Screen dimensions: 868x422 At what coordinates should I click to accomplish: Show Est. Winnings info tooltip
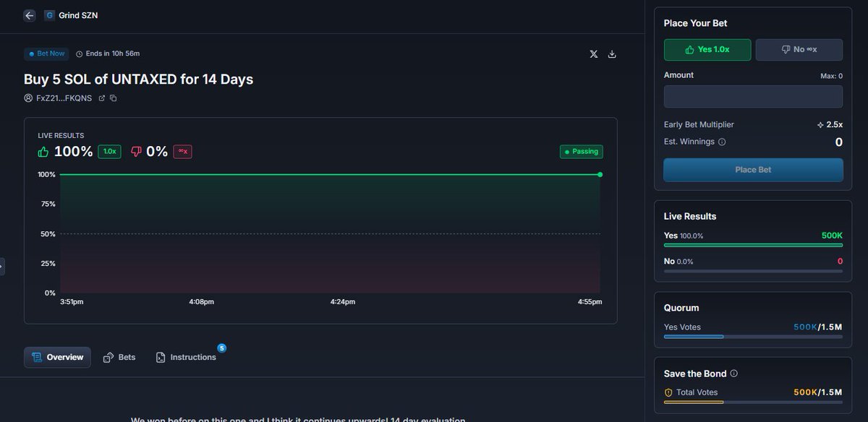coord(722,142)
